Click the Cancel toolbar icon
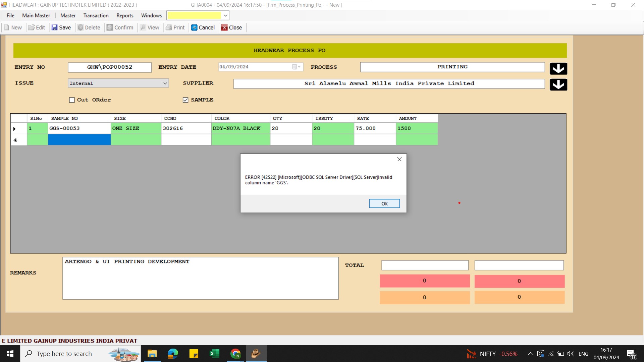 click(x=194, y=27)
